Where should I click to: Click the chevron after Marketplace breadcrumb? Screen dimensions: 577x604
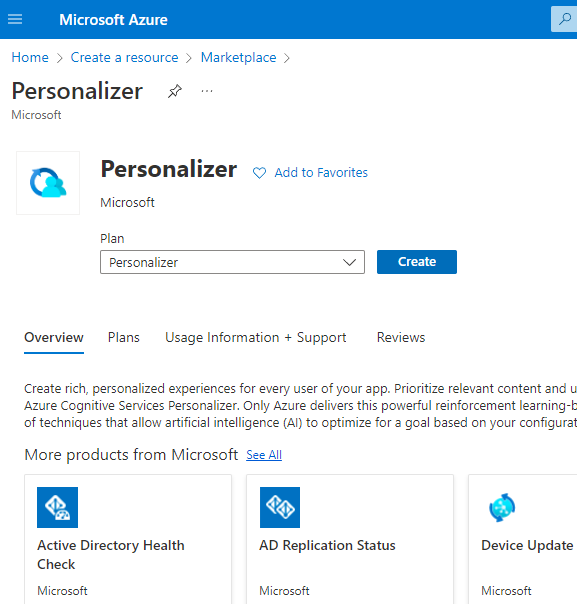point(287,58)
